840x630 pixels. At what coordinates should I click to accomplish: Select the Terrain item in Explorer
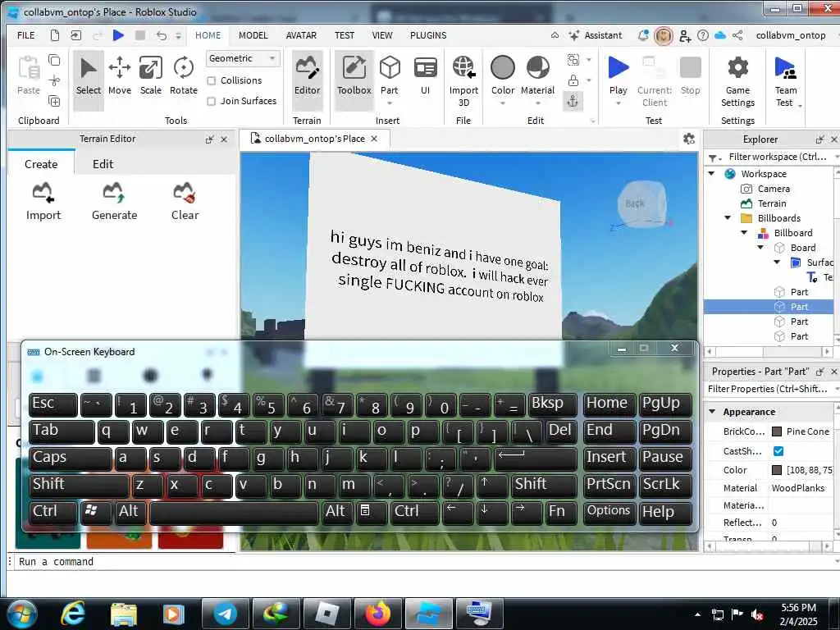771,203
